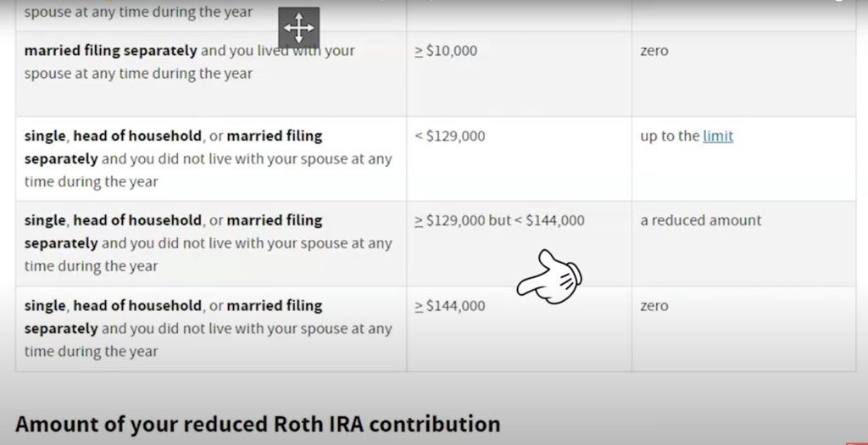Click the four-arrow move icon
The image size is (868, 445).
[299, 28]
